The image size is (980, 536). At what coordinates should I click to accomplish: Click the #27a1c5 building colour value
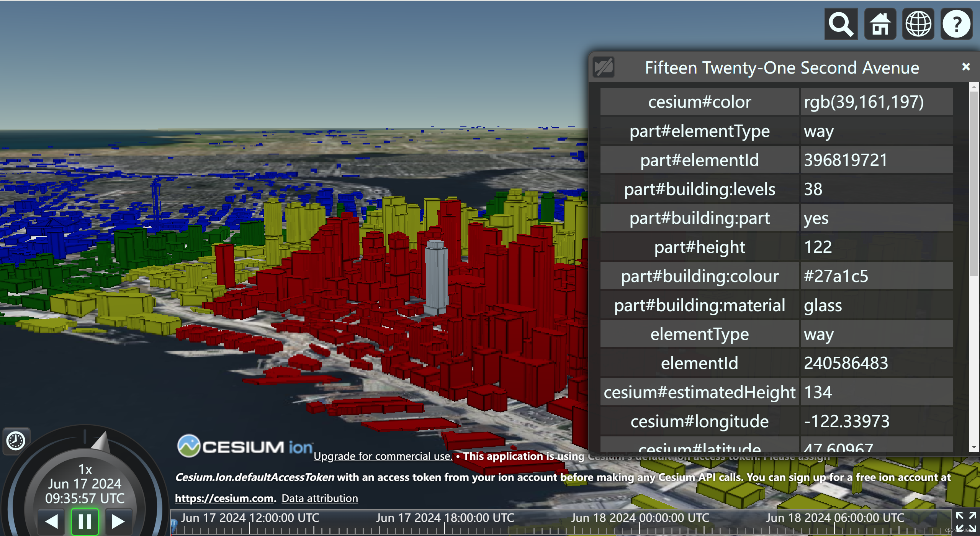tap(836, 276)
